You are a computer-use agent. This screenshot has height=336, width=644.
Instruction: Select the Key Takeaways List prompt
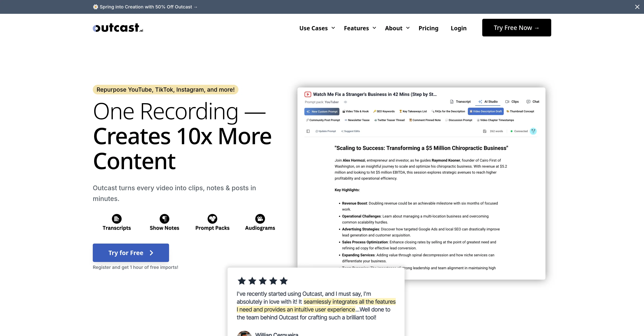pos(413,111)
